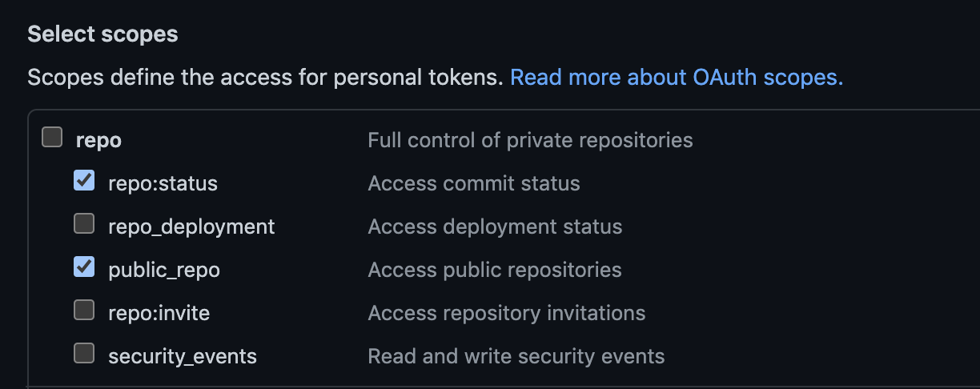This screenshot has width=980, height=389.
Task: Click the Access repository invitations description
Action: coord(506,313)
